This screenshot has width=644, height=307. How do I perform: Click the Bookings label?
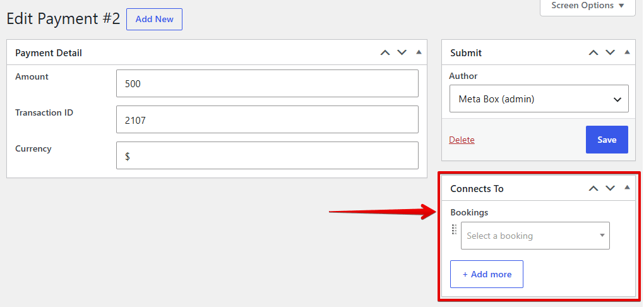(469, 212)
